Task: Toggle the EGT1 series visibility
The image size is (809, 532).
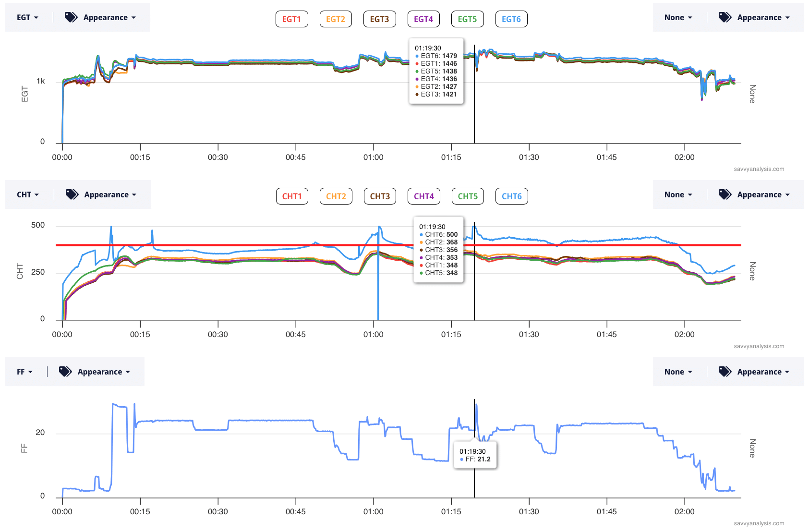Action: tap(291, 19)
